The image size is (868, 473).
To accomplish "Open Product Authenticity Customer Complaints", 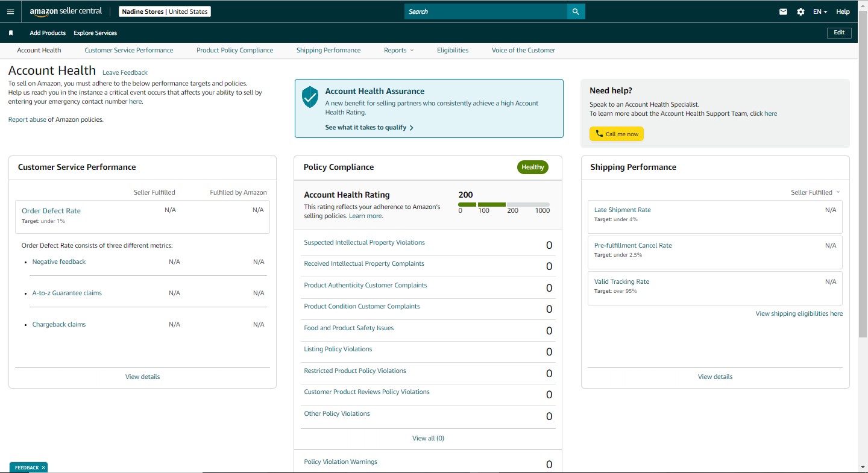I will 365,285.
